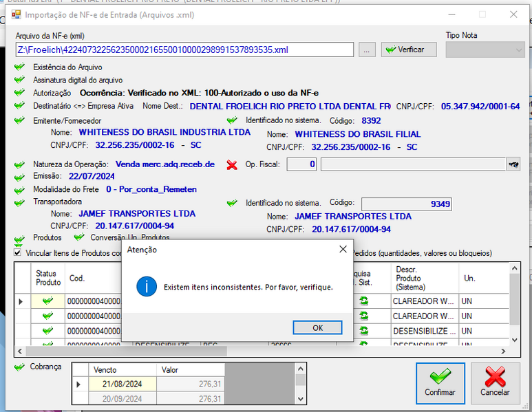This screenshot has width=532, height=412.
Task: Open the Tipo Nota dropdown
Action: click(485, 50)
